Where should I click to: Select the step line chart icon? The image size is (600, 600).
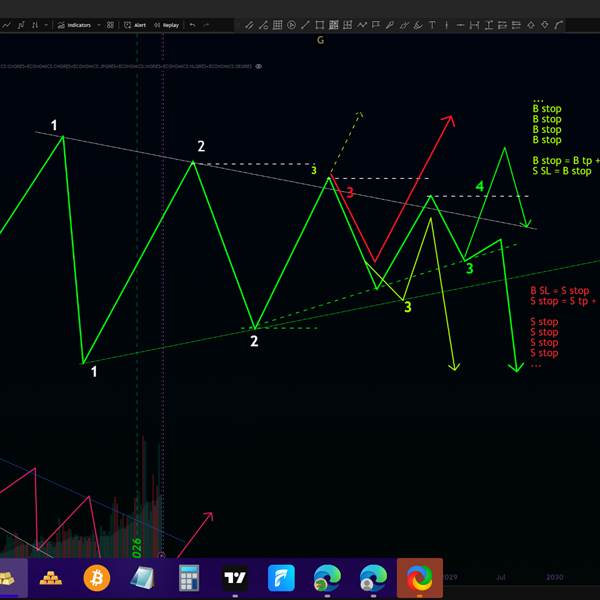(21, 25)
